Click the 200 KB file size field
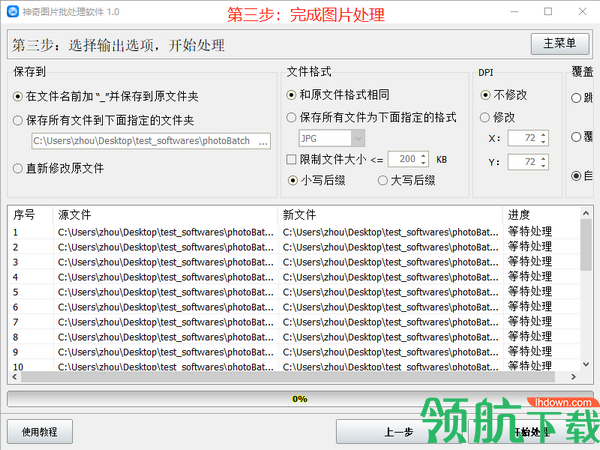 pos(403,159)
